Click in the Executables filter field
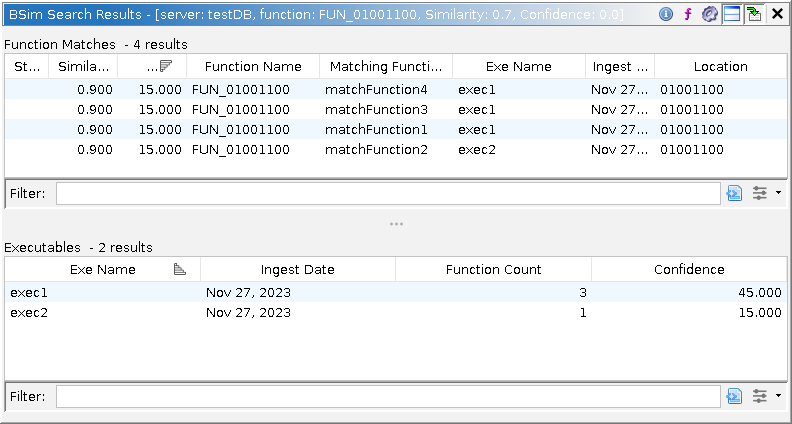This screenshot has width=792, height=424. click(388, 396)
